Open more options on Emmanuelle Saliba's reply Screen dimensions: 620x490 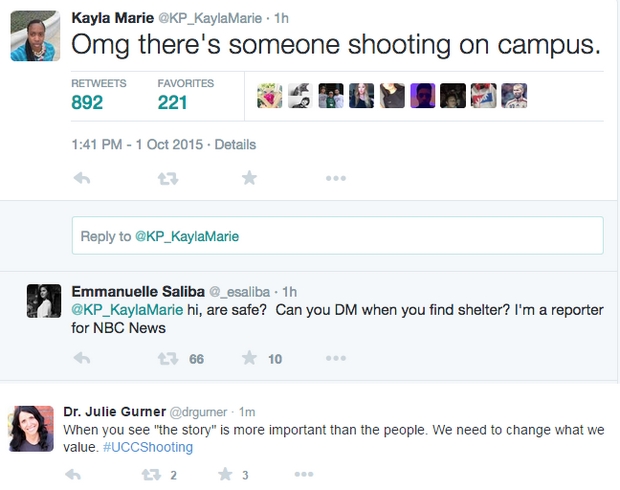pyautogui.click(x=335, y=358)
